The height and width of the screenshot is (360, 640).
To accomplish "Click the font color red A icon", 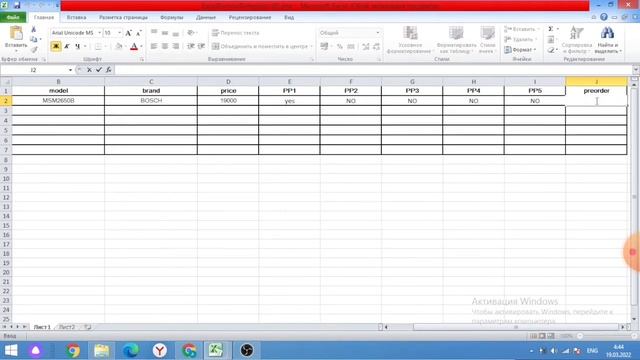I will [134, 47].
